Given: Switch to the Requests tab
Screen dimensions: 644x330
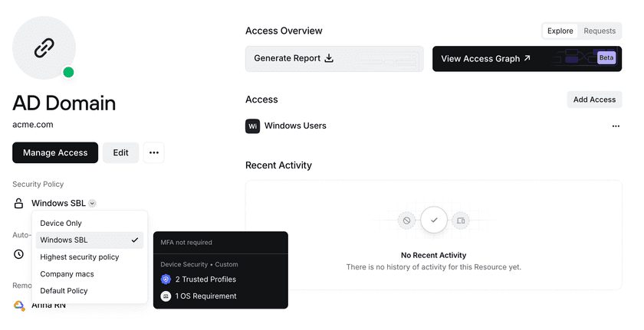Looking at the screenshot, I should pyautogui.click(x=600, y=31).
